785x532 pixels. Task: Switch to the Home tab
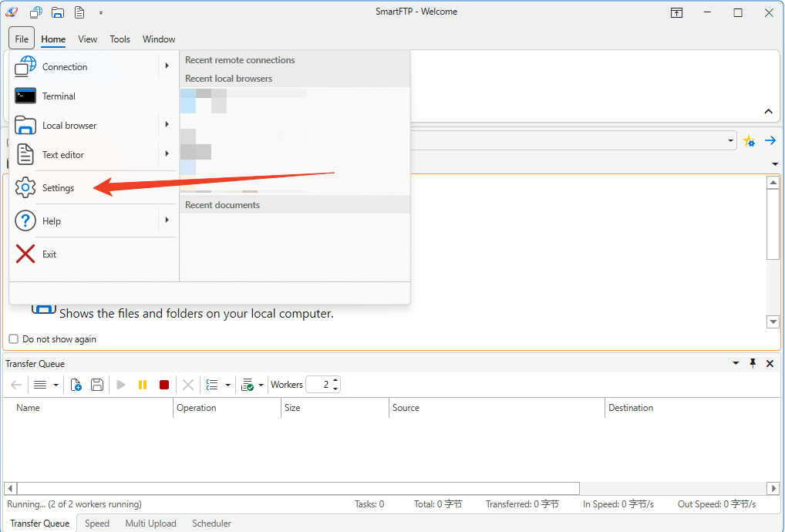53,39
